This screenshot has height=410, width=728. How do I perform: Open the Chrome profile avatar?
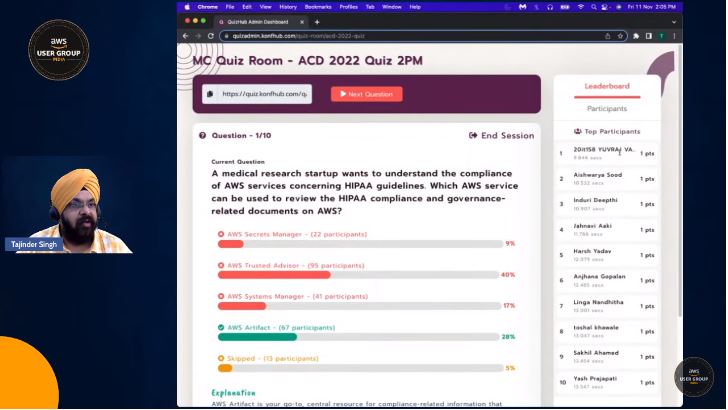pyautogui.click(x=662, y=36)
